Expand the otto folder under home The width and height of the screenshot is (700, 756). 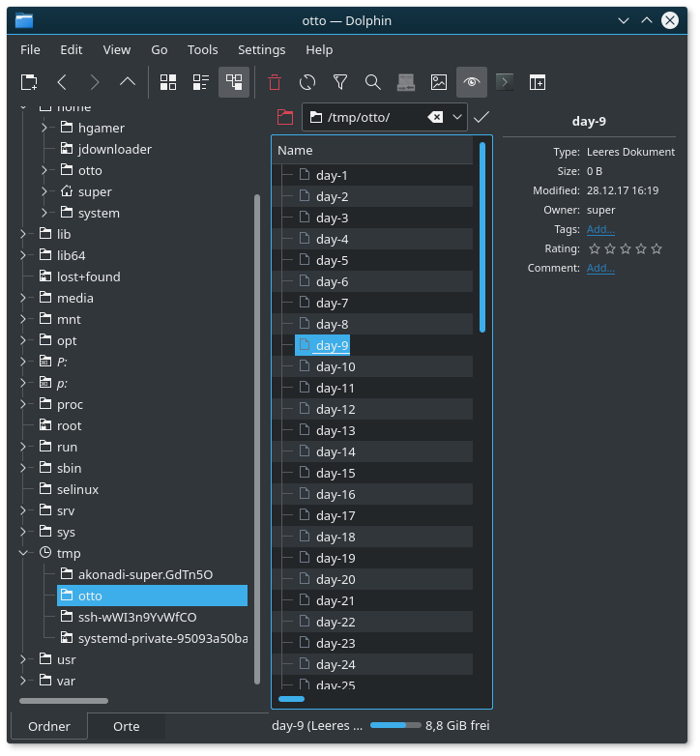[x=44, y=170]
